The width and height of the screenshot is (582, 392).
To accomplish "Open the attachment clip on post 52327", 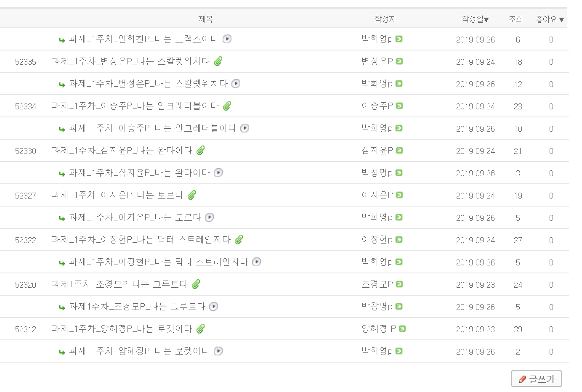I will coord(191,195).
